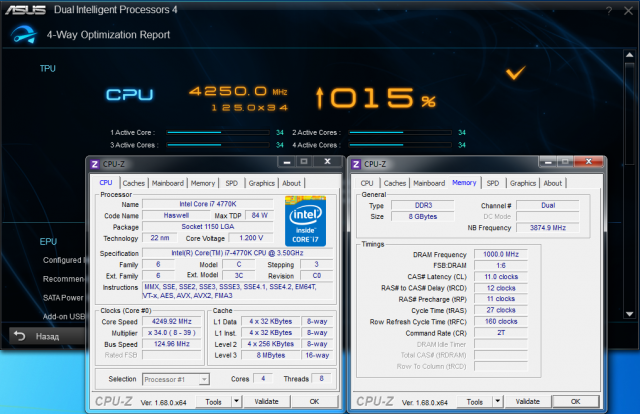Click the Technology value 22 nm

pyautogui.click(x=160, y=238)
